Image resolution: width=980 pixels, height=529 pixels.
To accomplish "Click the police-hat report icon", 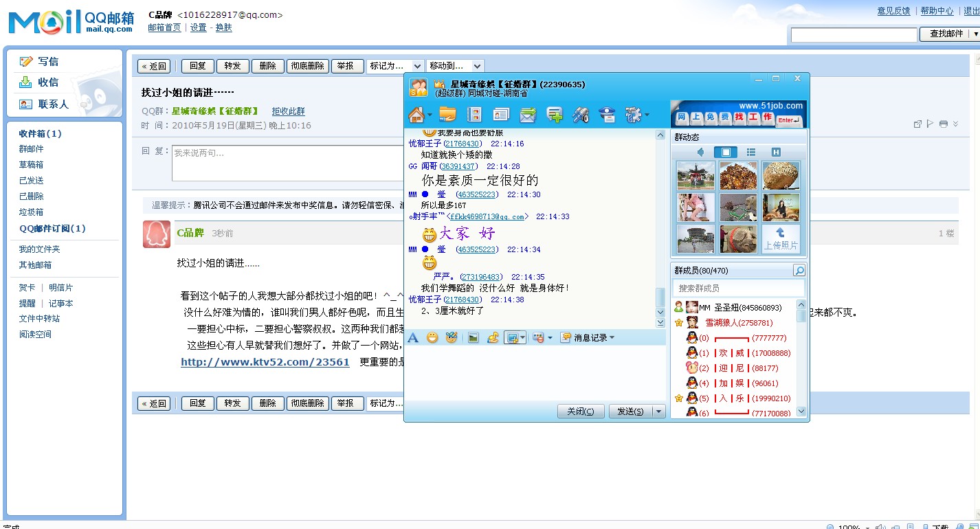I will (608, 115).
